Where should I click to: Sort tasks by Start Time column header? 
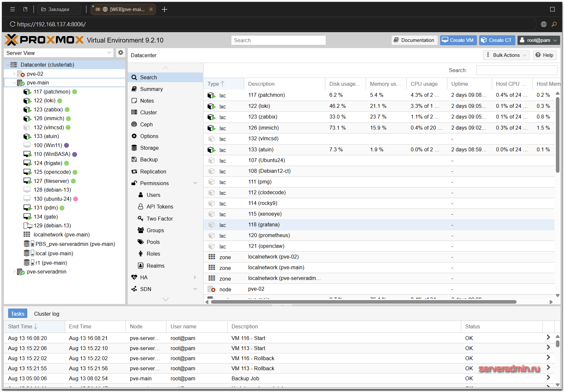tap(34, 326)
